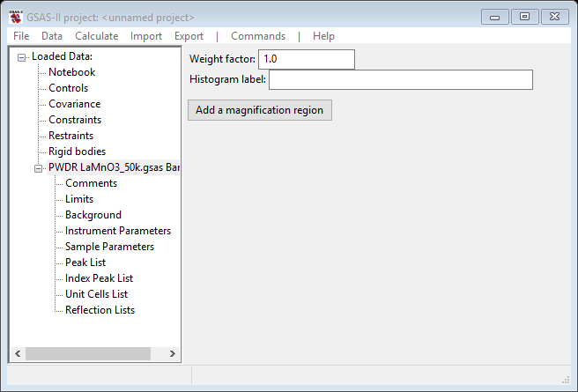Image resolution: width=578 pixels, height=392 pixels.
Task: Collapse the PWDR LaMnO3_50k.gsas histogram node
Action: click(38, 168)
